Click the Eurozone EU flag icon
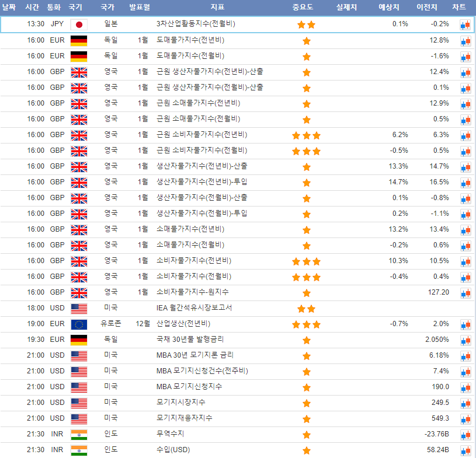 pyautogui.click(x=78, y=324)
